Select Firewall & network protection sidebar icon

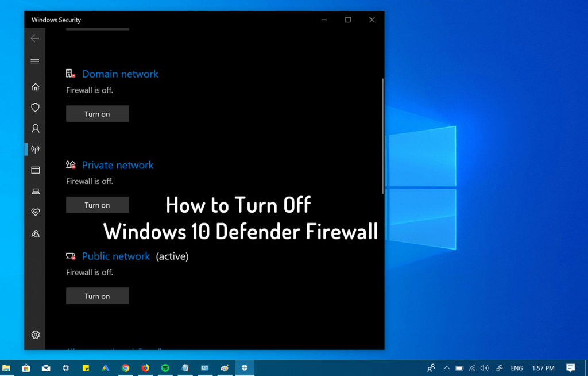(35, 149)
